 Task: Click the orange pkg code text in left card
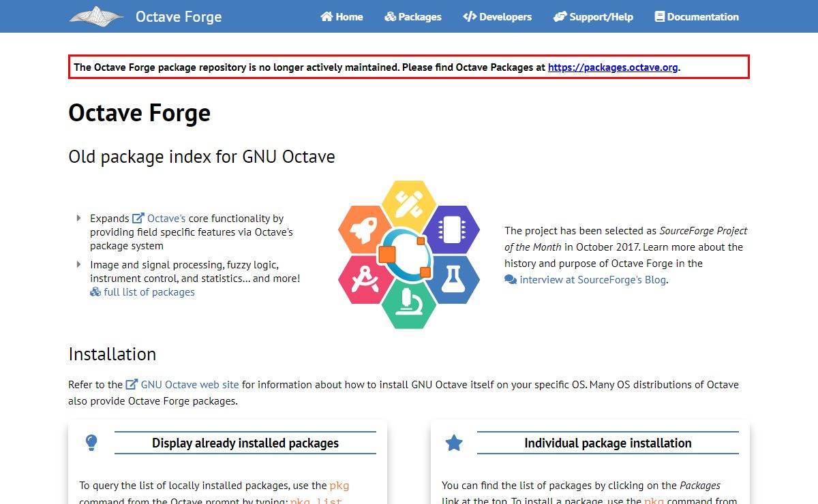(x=339, y=486)
